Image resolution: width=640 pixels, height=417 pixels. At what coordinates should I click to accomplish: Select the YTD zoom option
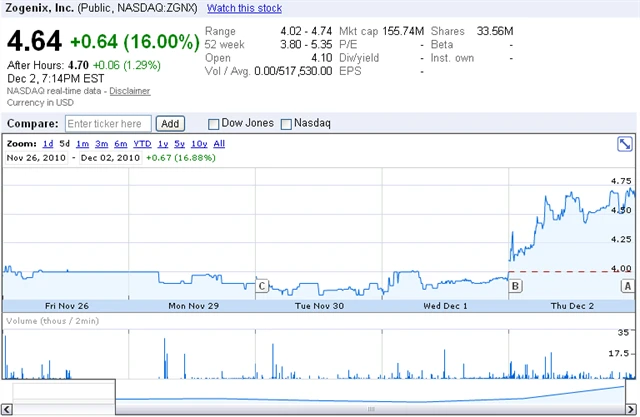tap(142, 144)
